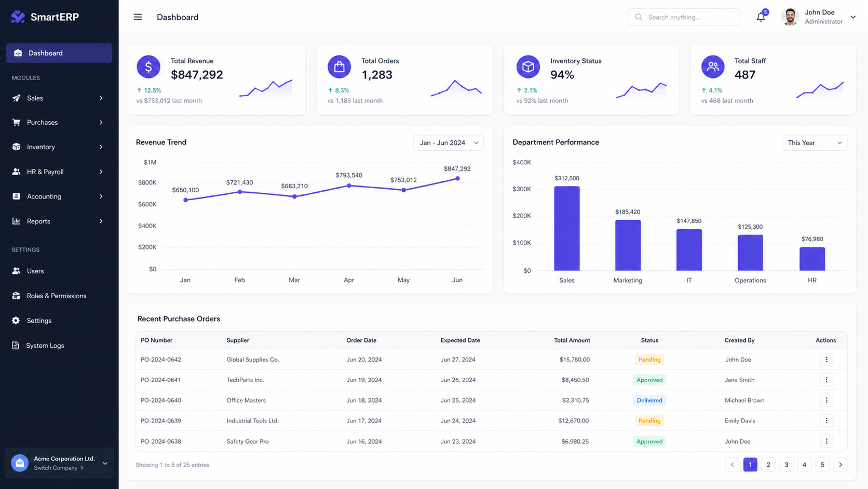Screen dimensions: 868x489
Task: Go to previous page arrow in pagination
Action: click(x=733, y=465)
